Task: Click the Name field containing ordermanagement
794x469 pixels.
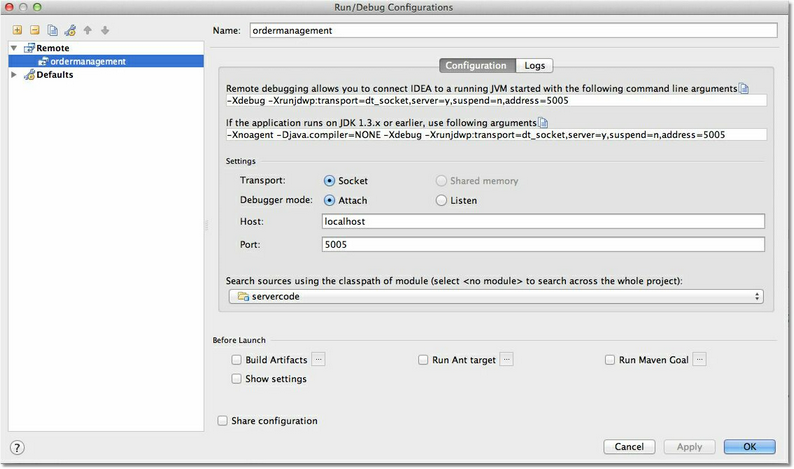Action: [x=513, y=30]
